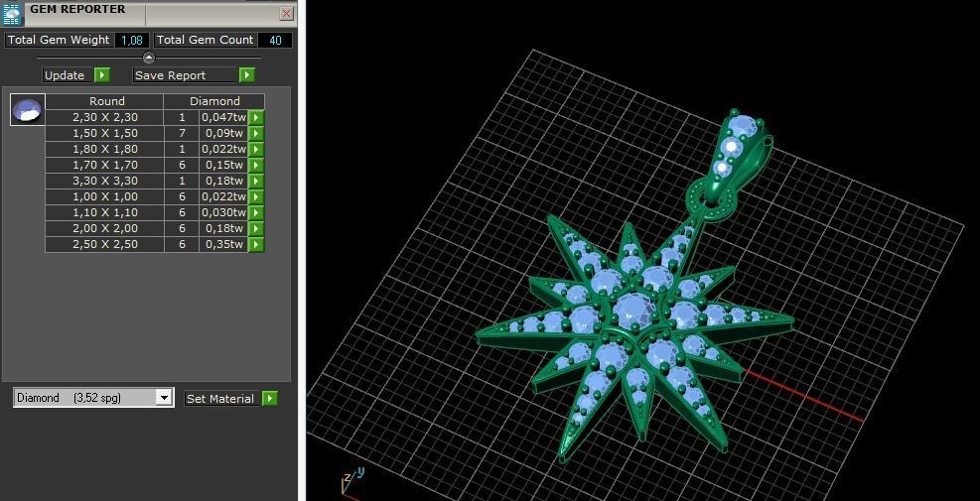Image resolution: width=980 pixels, height=501 pixels.
Task: Click the xyz axis indicator in viewport
Action: coord(351,481)
